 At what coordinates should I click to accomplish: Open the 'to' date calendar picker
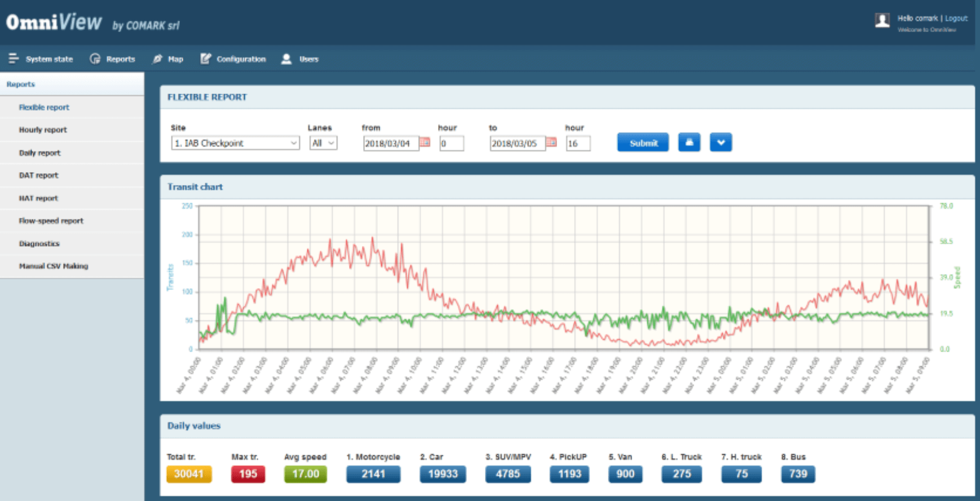coord(551,143)
